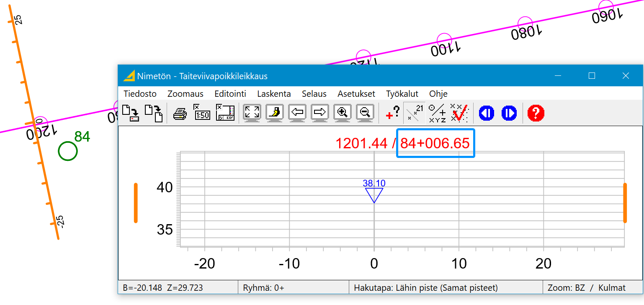Image resolution: width=644 pixels, height=305 pixels.
Task: Click the right arrow monitor icon
Action: 320,113
